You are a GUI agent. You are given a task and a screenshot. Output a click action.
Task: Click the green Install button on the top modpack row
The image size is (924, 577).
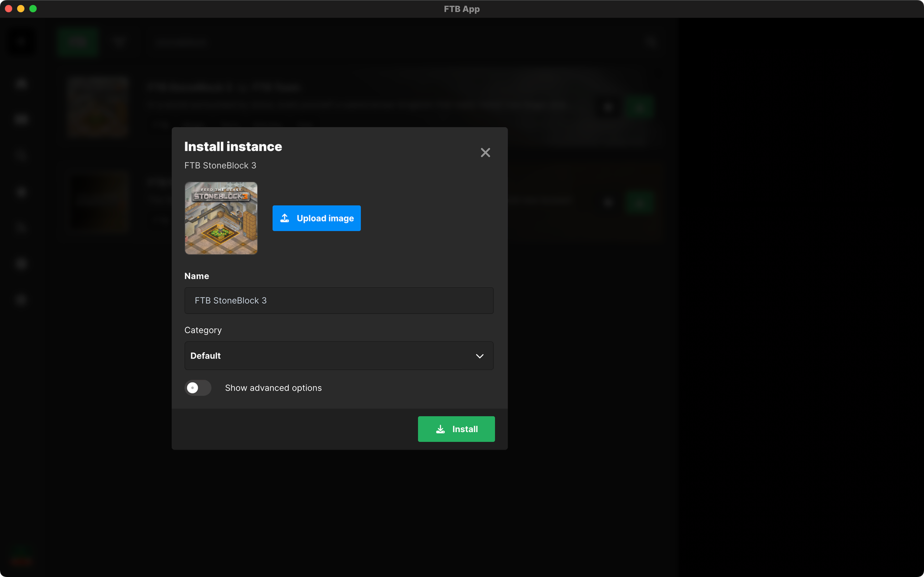pos(640,107)
